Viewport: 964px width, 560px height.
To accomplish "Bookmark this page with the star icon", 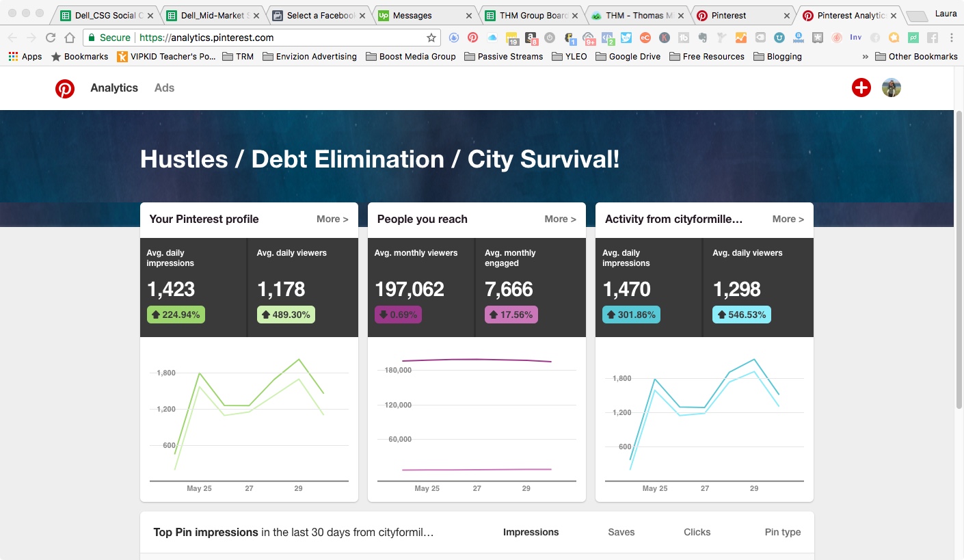I will point(431,38).
